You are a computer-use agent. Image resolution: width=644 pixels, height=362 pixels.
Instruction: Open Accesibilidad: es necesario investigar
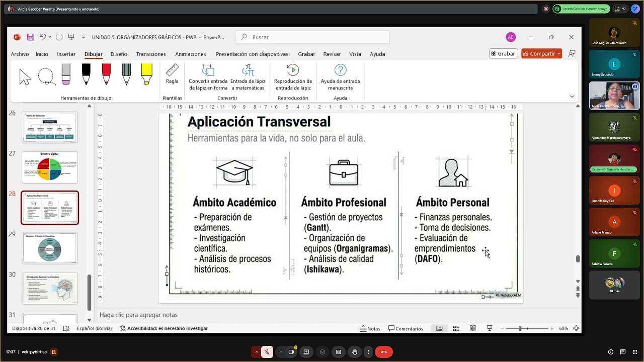click(x=164, y=328)
